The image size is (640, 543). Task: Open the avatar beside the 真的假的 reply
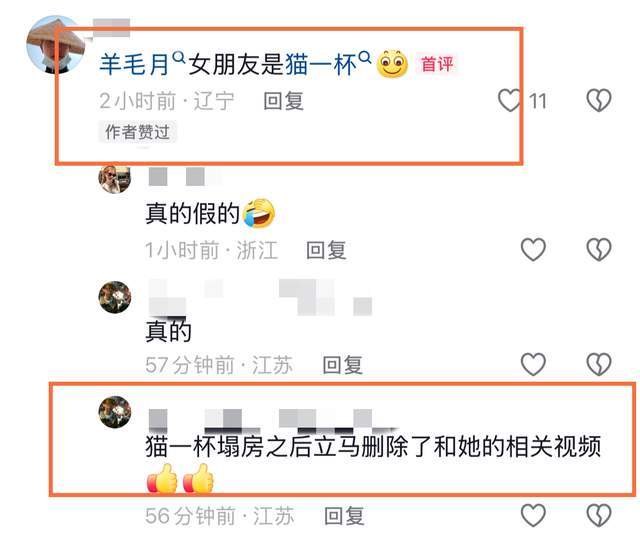point(115,179)
